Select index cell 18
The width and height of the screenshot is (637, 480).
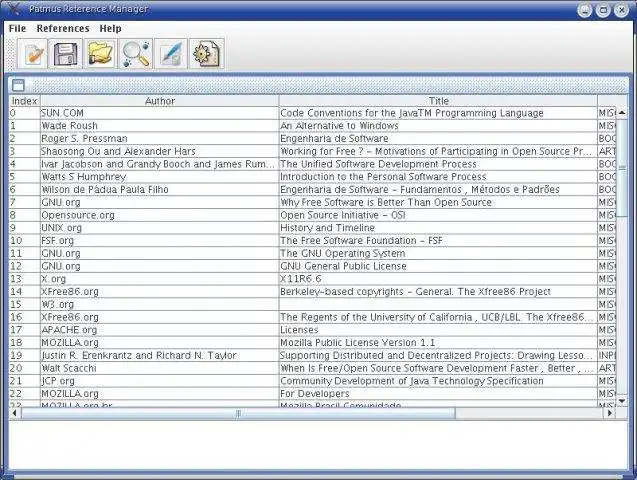24,342
